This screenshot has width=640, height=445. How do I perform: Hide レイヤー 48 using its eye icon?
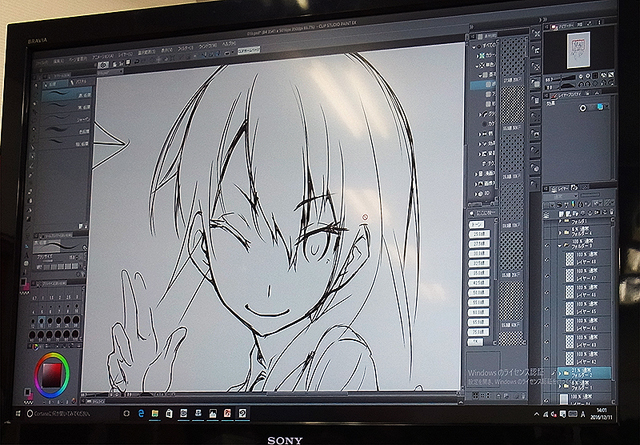tap(547, 259)
